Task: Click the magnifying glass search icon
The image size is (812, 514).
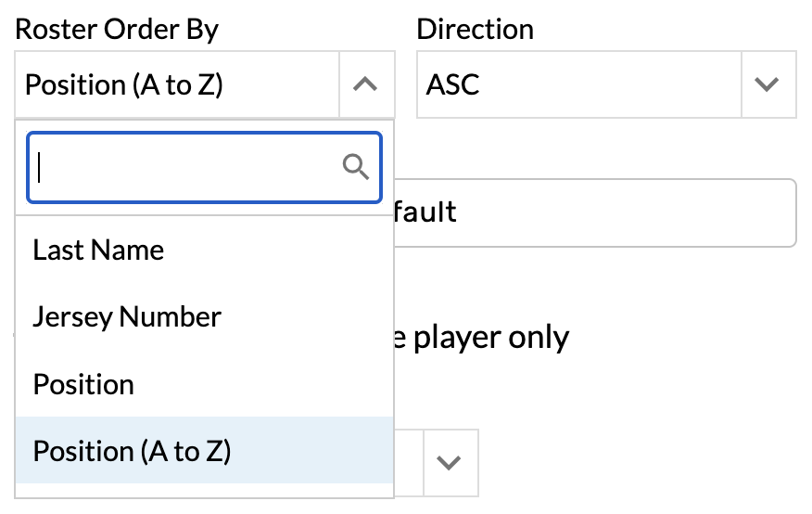Action: point(356,167)
